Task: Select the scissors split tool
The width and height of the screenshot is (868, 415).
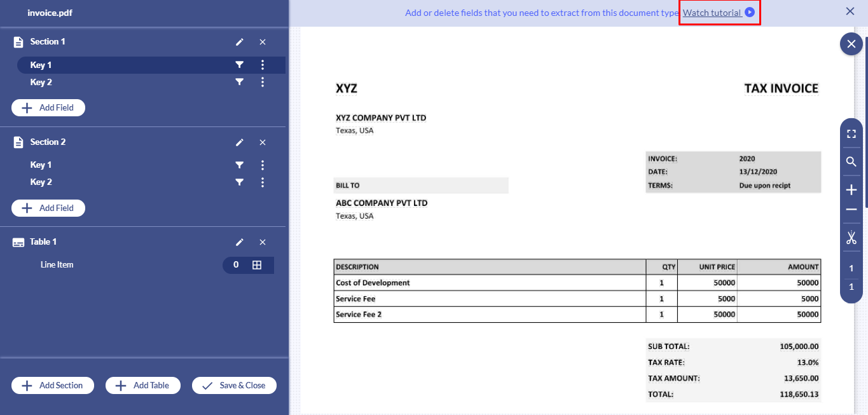Action: 851,238
